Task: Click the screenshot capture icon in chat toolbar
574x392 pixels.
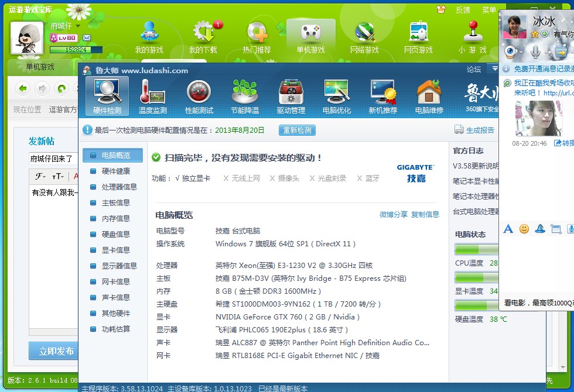Action: tap(556, 229)
